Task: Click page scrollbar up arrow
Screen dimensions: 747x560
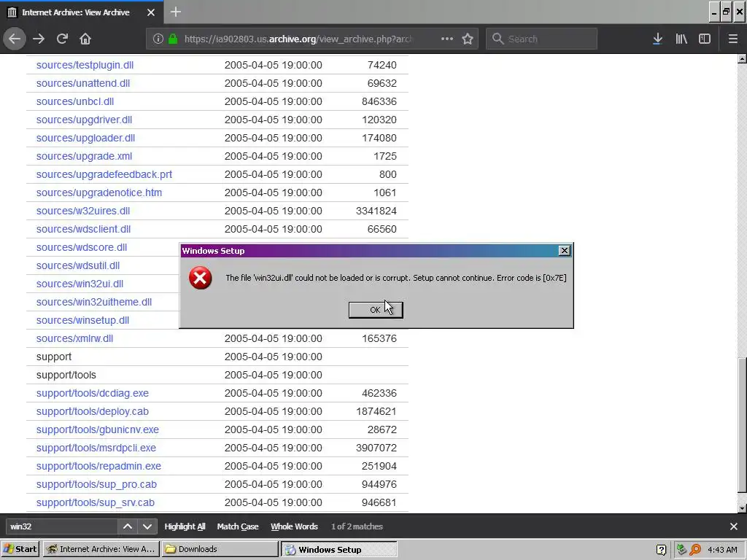Action: pos(742,58)
